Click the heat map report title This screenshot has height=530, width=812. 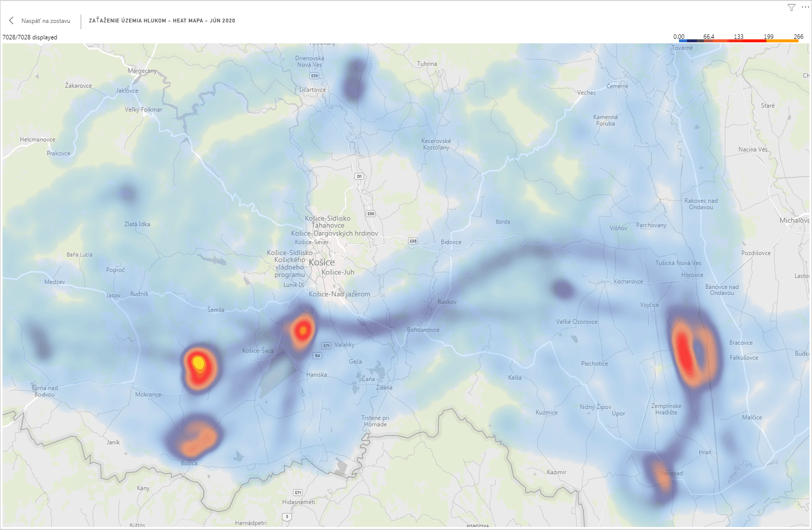point(162,21)
